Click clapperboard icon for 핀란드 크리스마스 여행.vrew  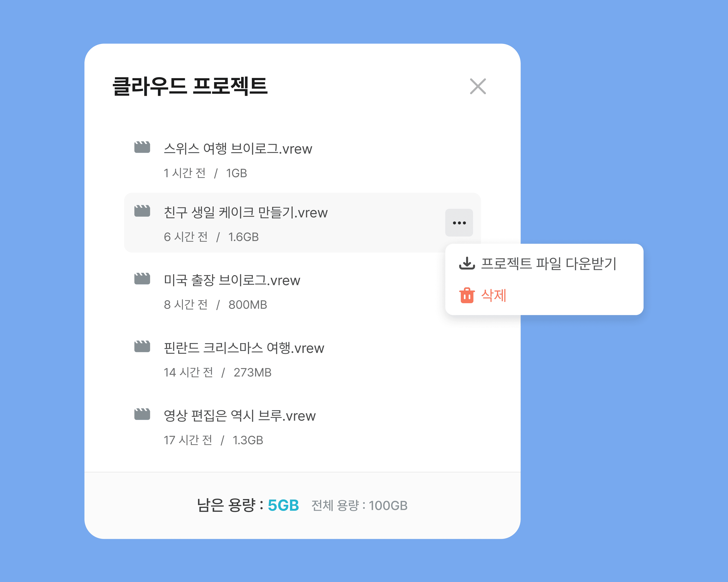(142, 346)
